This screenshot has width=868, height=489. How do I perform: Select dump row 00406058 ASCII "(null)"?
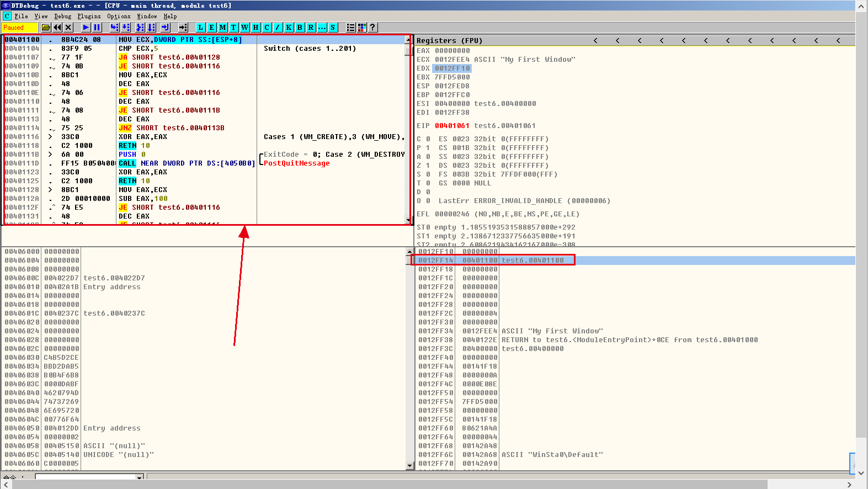point(204,446)
